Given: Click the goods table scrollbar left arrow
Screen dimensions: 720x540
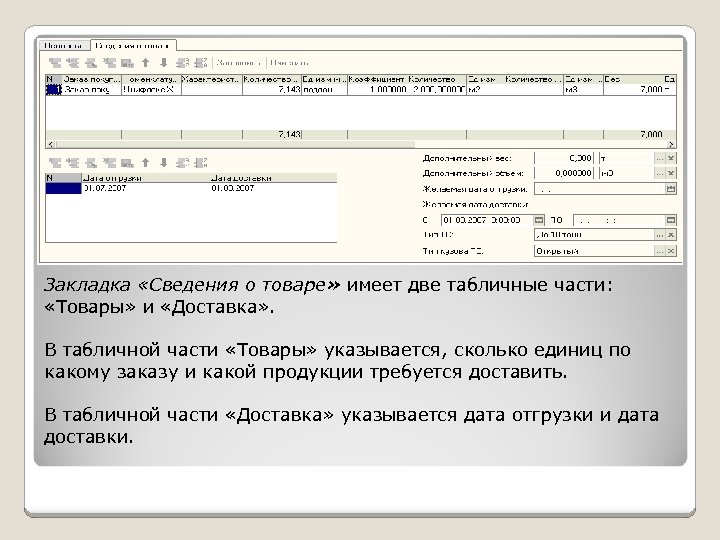Looking at the screenshot, I should pyautogui.click(x=50, y=144).
